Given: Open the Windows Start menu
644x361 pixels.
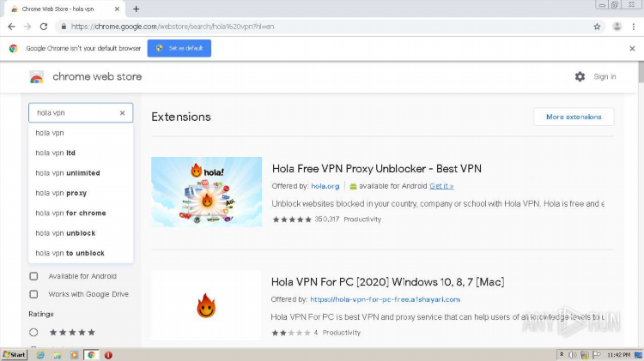Looking at the screenshot, I should pos(14,355).
